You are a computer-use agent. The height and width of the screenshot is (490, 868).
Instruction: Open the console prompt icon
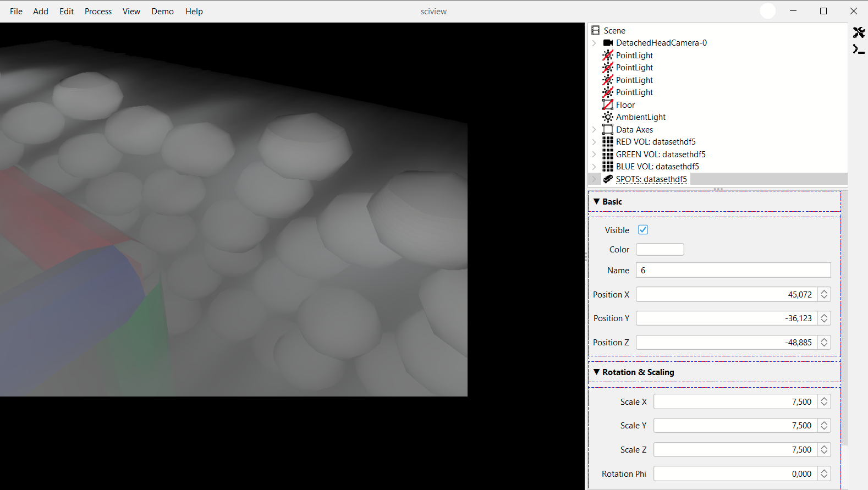(859, 49)
